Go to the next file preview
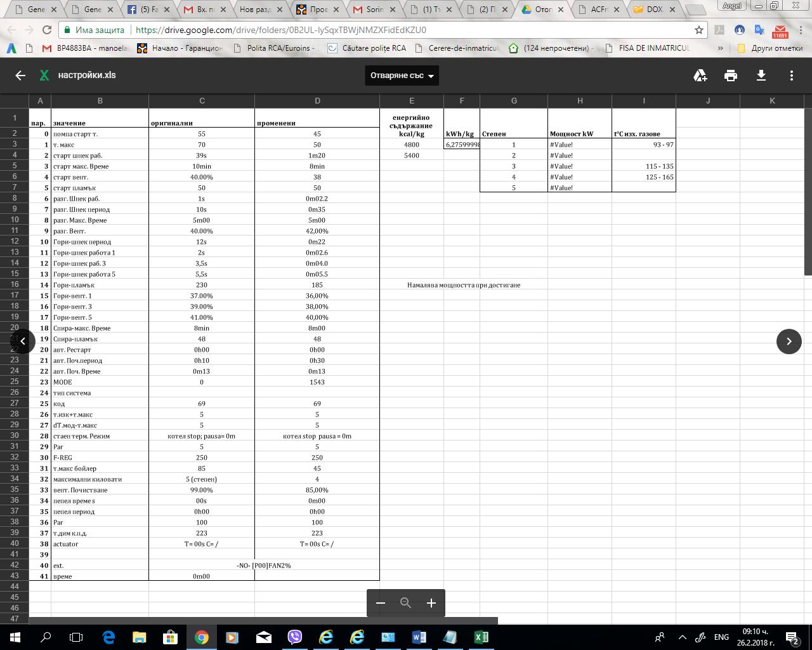 tap(789, 342)
